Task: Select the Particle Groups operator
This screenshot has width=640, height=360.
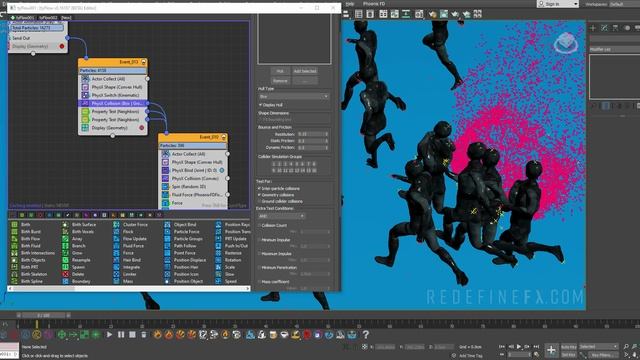Action: pos(188,239)
